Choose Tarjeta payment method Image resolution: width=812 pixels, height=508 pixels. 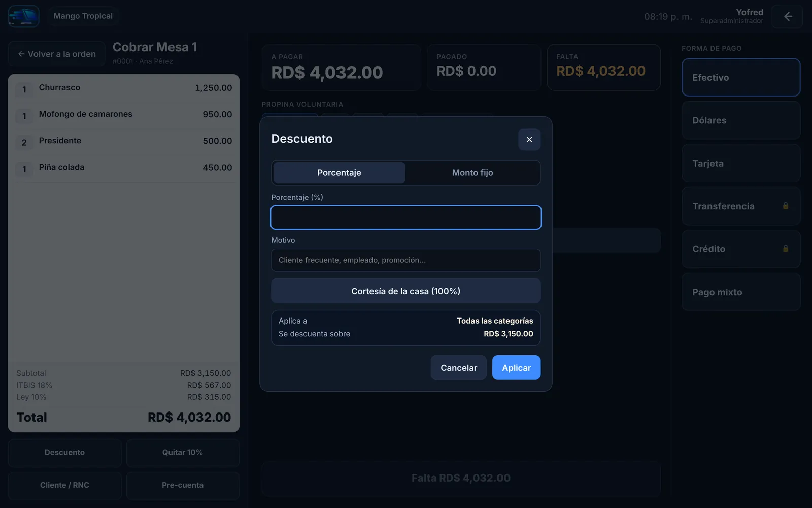click(741, 163)
